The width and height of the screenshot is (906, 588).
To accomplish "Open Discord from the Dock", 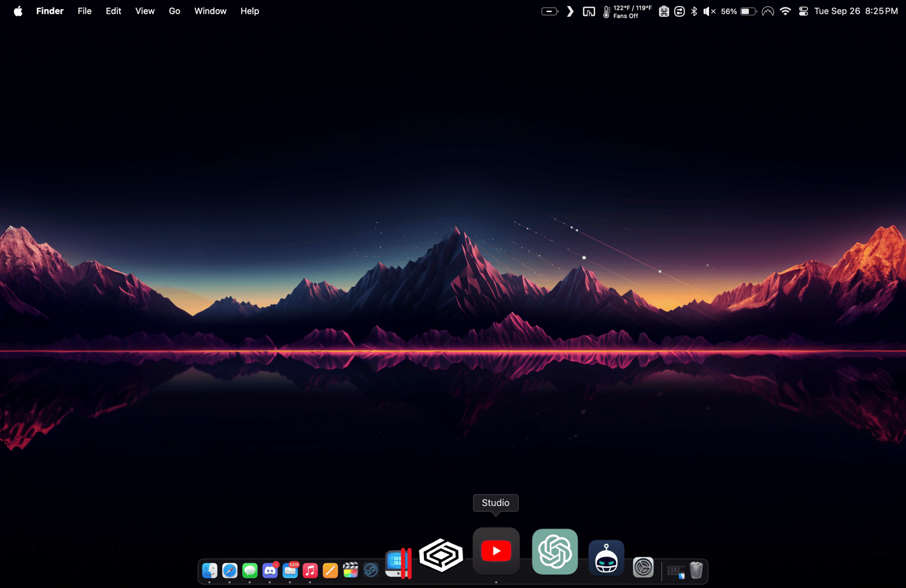I will click(270, 570).
